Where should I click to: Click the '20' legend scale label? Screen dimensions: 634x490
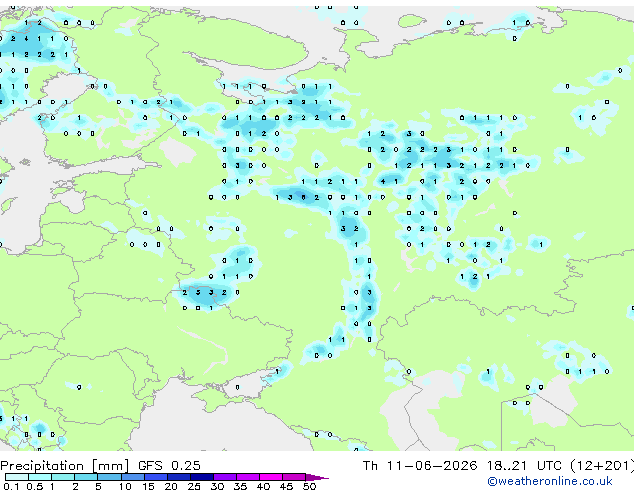[171, 486]
